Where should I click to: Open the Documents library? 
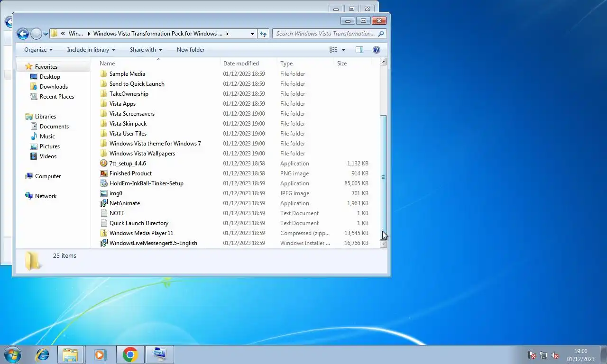[54, 127]
